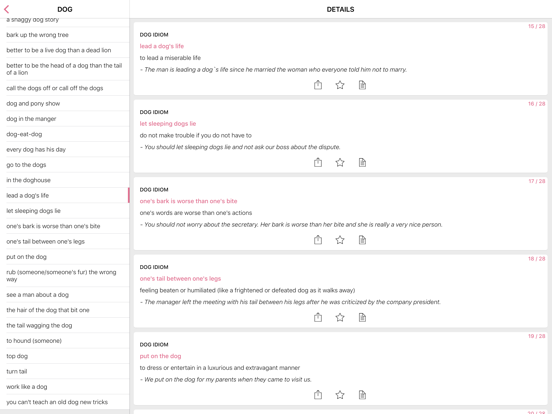Select 'to hound (someone)' idiom
Image resolution: width=552 pixels, height=414 pixels.
64,341
